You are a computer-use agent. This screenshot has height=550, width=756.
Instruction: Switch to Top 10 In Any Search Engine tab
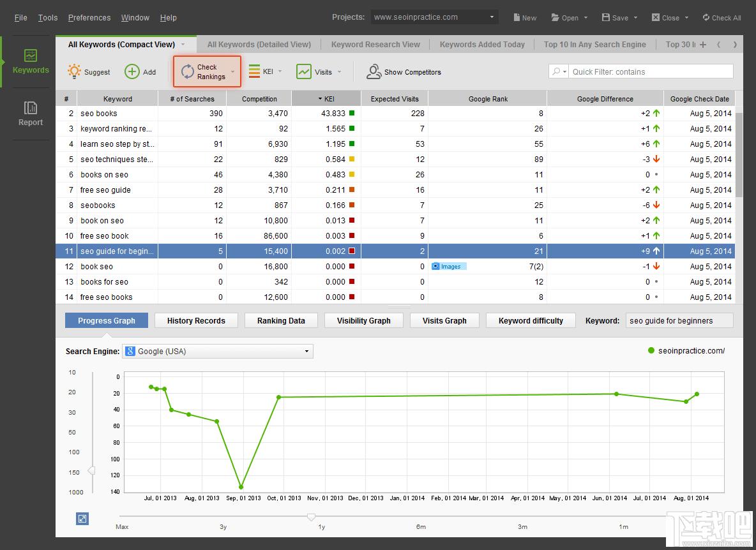click(x=595, y=44)
